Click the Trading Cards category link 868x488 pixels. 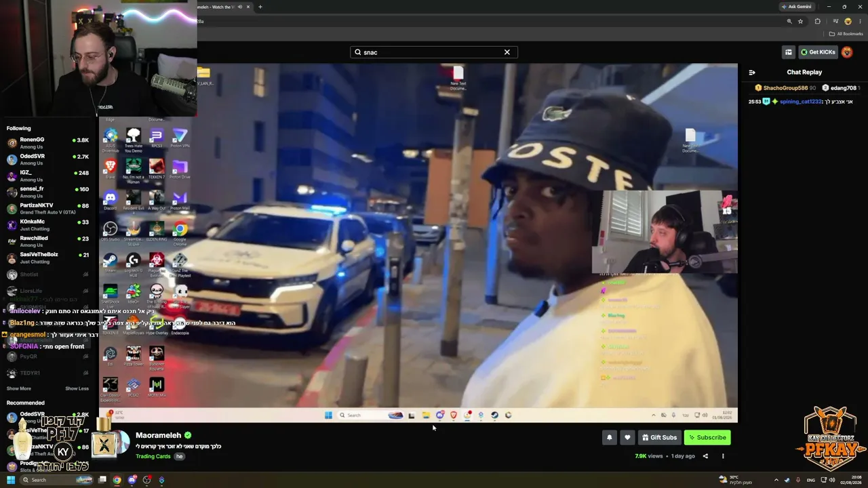point(153,456)
